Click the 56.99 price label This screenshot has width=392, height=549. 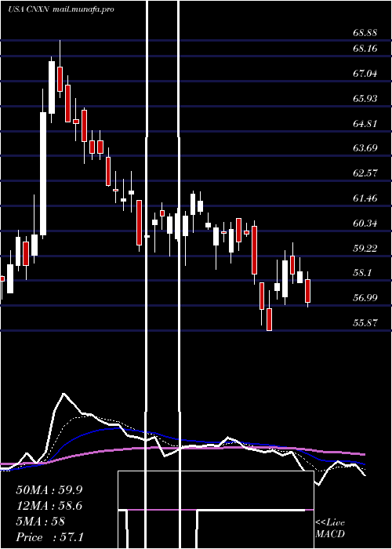[365, 298]
